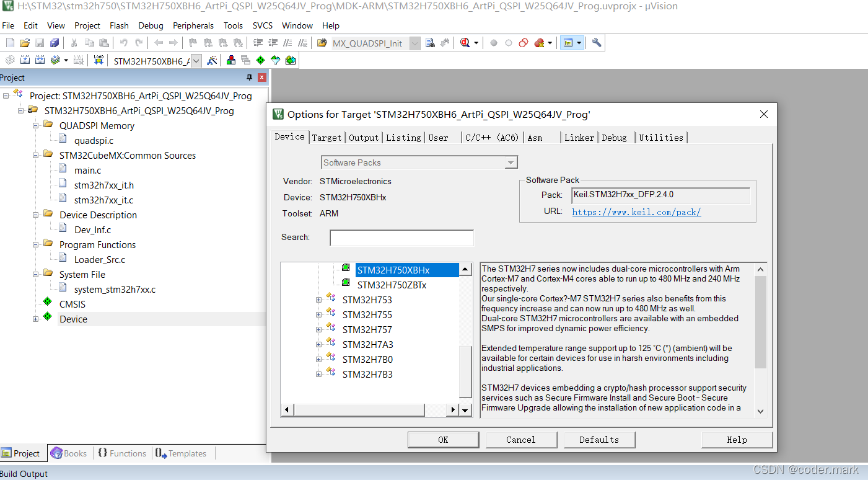Click the Copy icon in toolbar

click(x=89, y=43)
